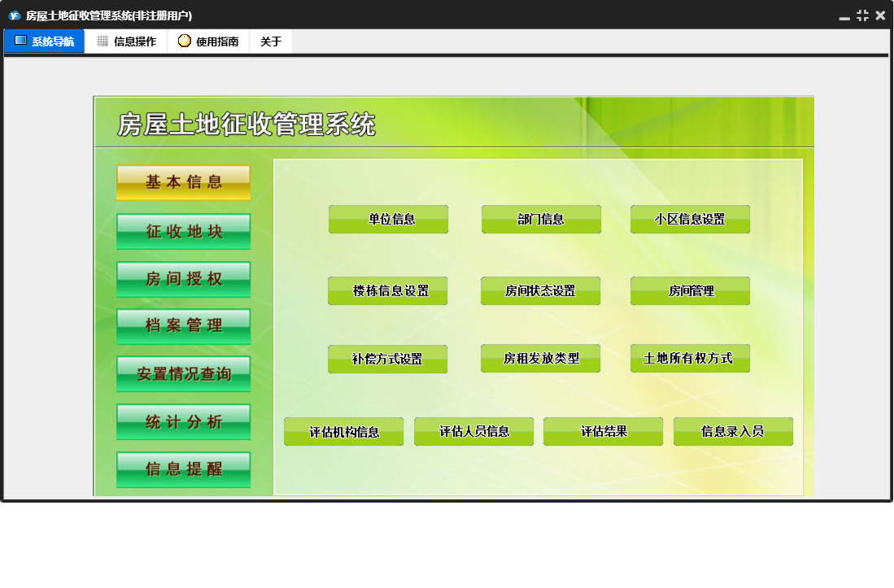Click the 信息提醒 sidebar button
894x588 pixels.
pos(184,469)
